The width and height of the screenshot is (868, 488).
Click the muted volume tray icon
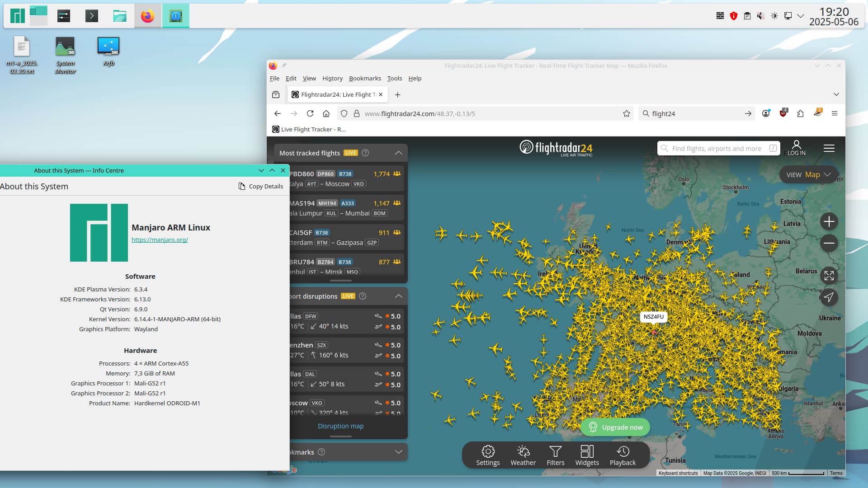(761, 16)
